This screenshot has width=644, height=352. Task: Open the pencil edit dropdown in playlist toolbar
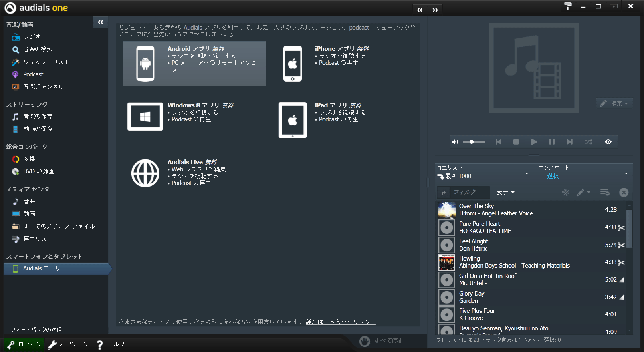[583, 193]
